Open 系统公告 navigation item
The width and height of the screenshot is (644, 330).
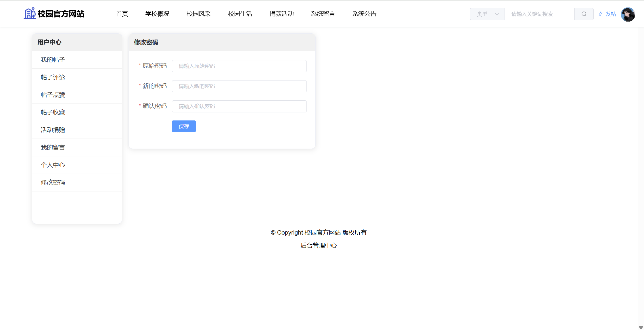pyautogui.click(x=364, y=14)
